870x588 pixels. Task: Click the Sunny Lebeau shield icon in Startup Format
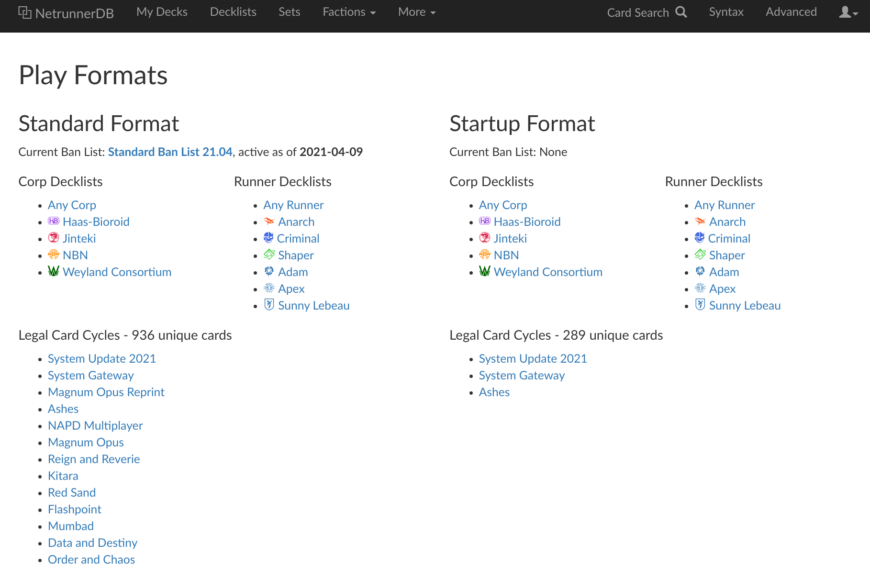point(700,304)
